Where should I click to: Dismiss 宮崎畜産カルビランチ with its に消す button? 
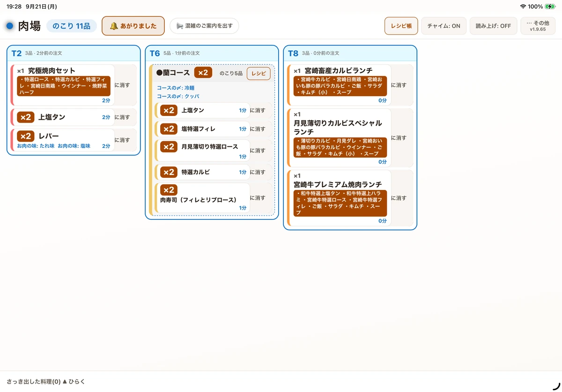coord(402,85)
